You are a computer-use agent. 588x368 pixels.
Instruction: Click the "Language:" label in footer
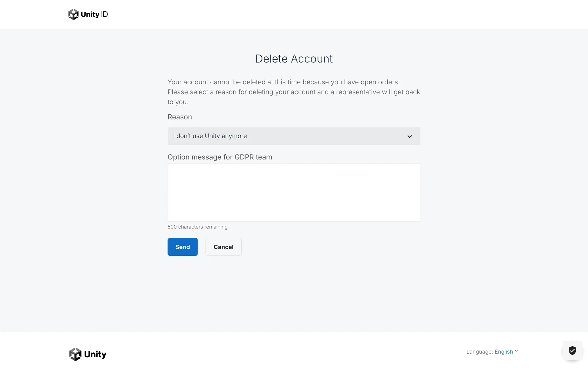point(479,352)
